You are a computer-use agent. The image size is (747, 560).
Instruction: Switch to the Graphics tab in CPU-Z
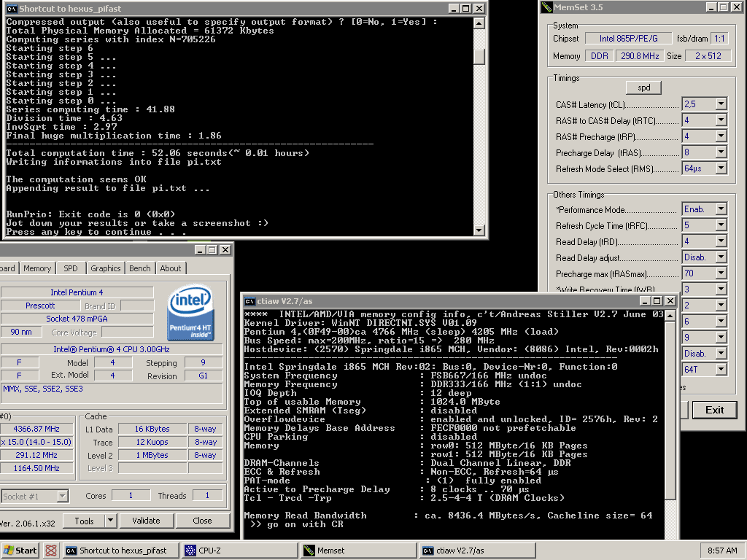tap(105, 268)
